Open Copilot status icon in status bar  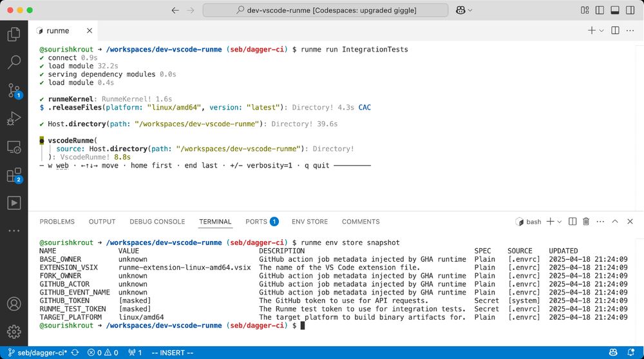click(x=613, y=353)
